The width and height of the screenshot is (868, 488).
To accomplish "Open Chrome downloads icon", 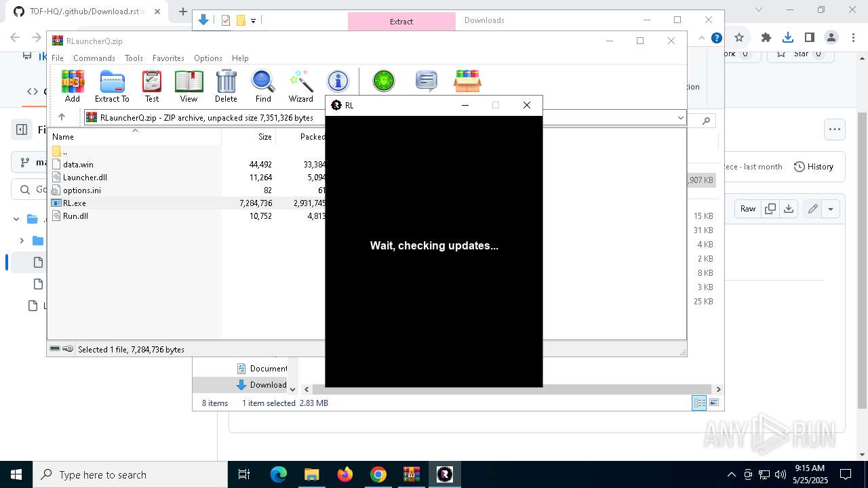I will tap(788, 37).
